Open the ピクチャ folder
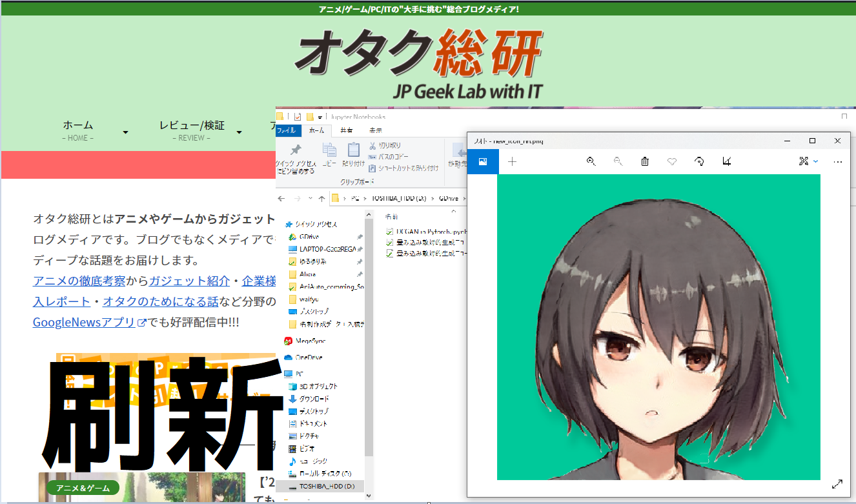This screenshot has width=856, height=504. click(303, 436)
